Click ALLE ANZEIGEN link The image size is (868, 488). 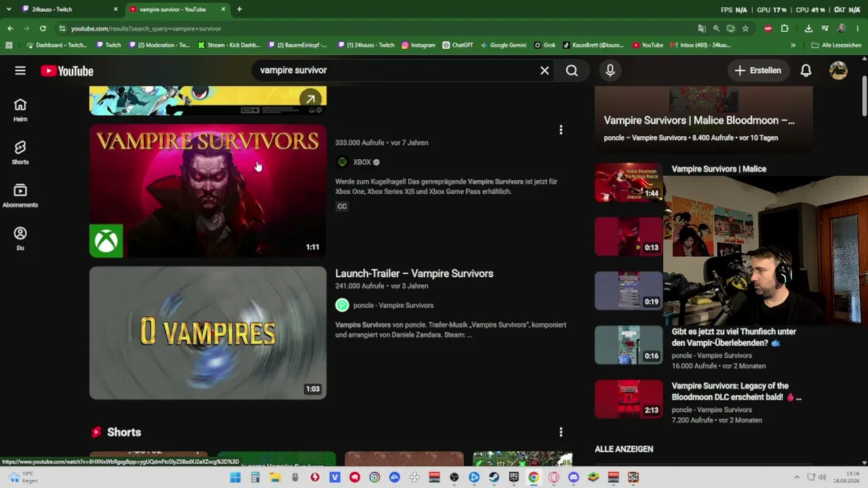coord(624,449)
